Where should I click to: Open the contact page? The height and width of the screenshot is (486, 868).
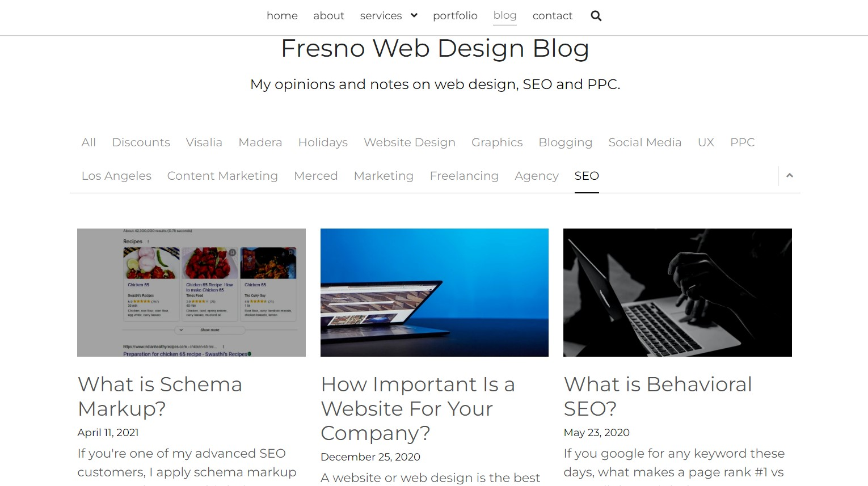click(x=552, y=15)
